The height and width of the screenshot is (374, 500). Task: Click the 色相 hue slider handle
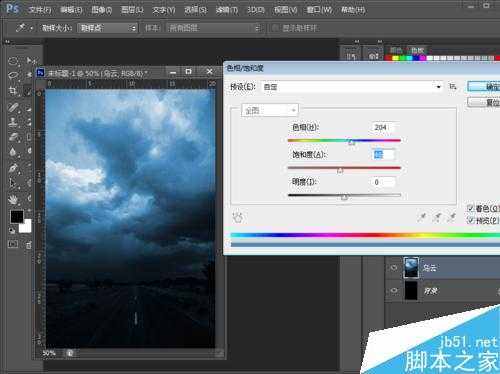(351, 142)
